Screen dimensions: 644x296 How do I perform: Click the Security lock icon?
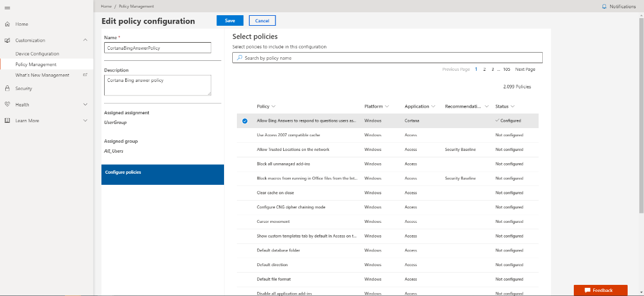7,88
